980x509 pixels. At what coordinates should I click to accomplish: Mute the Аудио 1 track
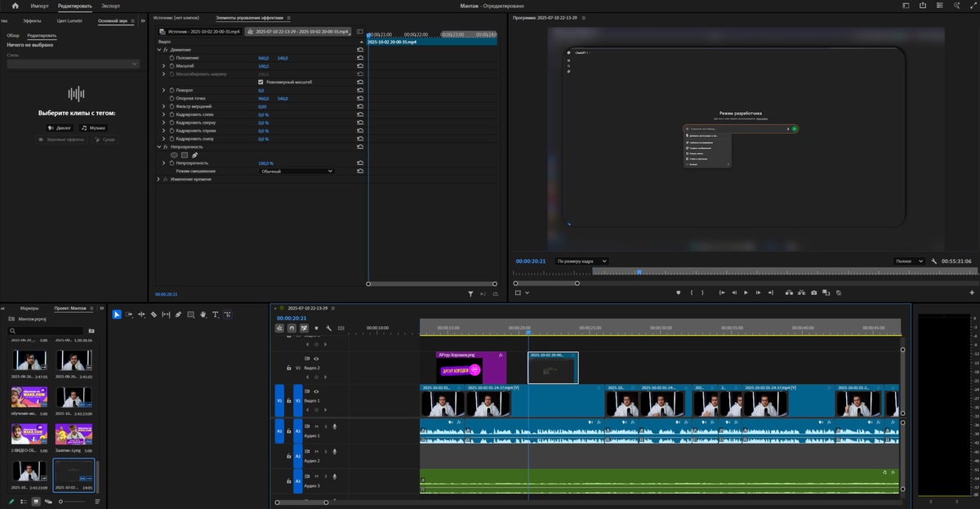point(317,426)
